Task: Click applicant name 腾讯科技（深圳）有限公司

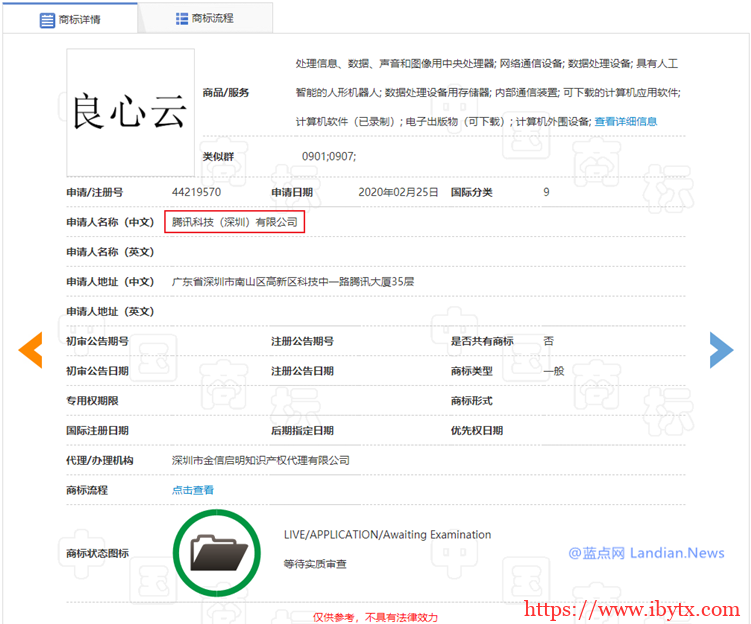Action: tap(235, 222)
